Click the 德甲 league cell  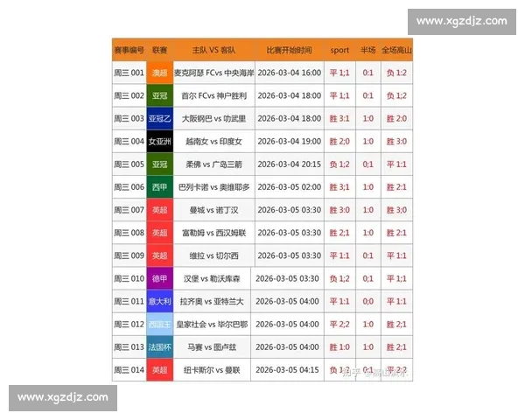point(160,278)
